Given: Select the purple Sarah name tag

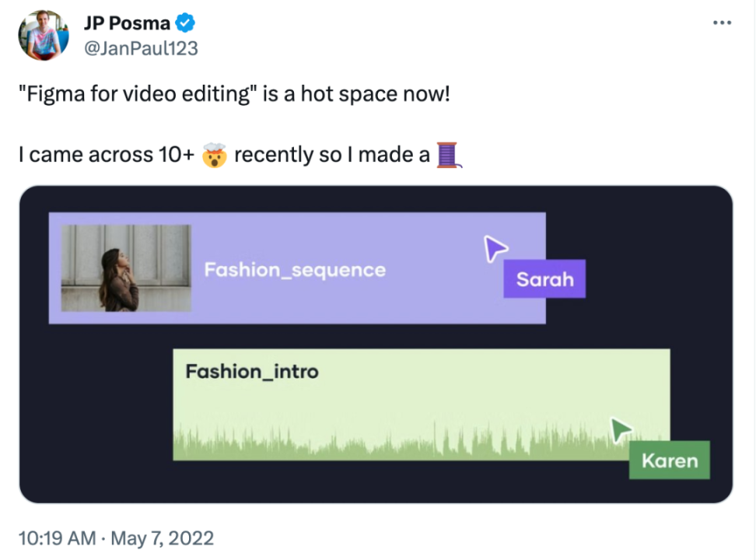Looking at the screenshot, I should [x=544, y=278].
